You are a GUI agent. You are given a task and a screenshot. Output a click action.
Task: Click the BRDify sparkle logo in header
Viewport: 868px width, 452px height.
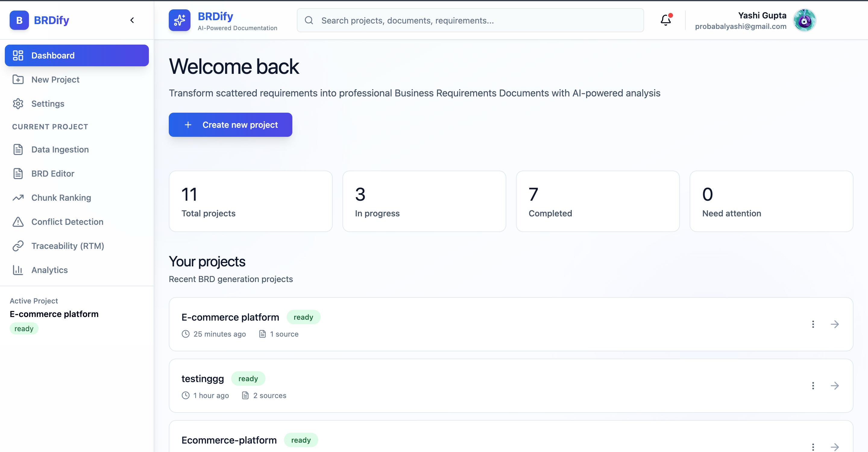(180, 20)
